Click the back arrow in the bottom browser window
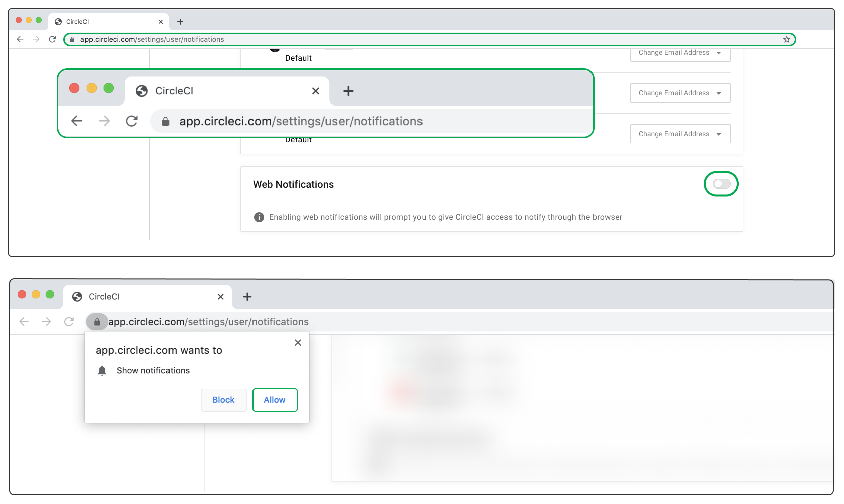This screenshot has width=844, height=504. click(24, 322)
